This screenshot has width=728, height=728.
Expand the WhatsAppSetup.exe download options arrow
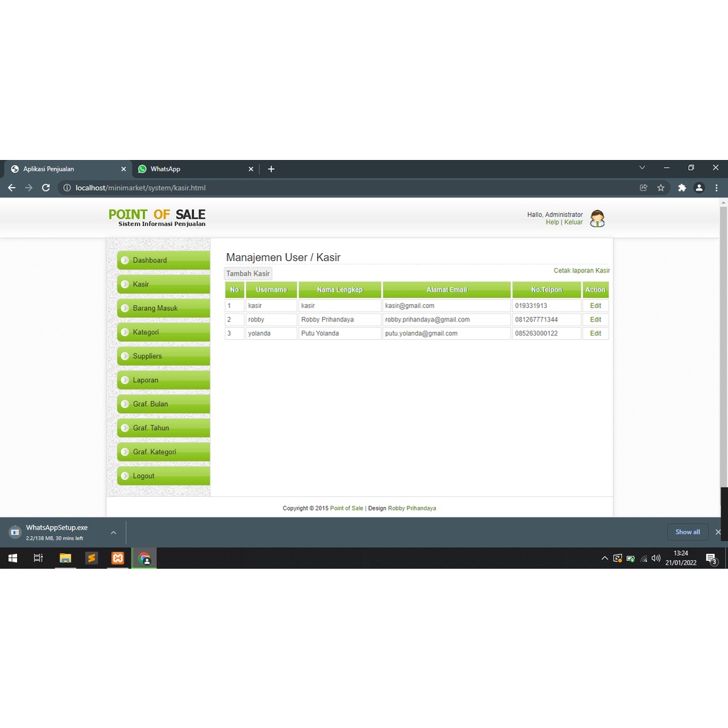point(113,532)
